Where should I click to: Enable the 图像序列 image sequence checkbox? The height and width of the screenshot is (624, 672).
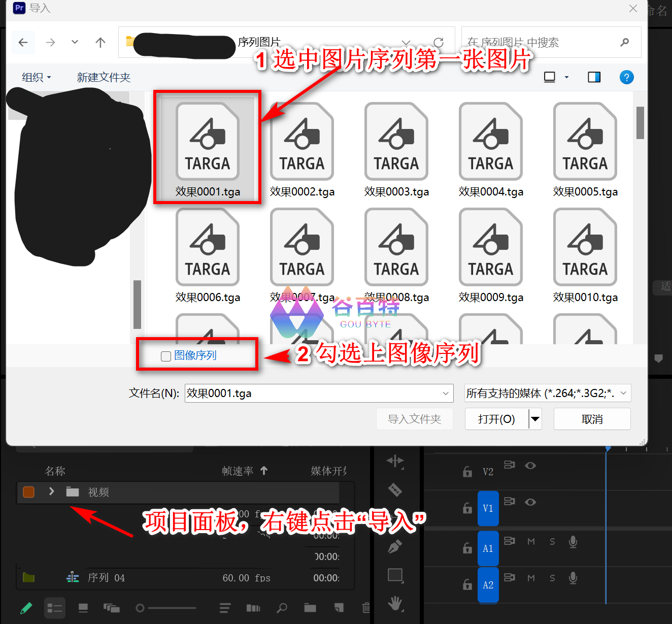click(165, 356)
